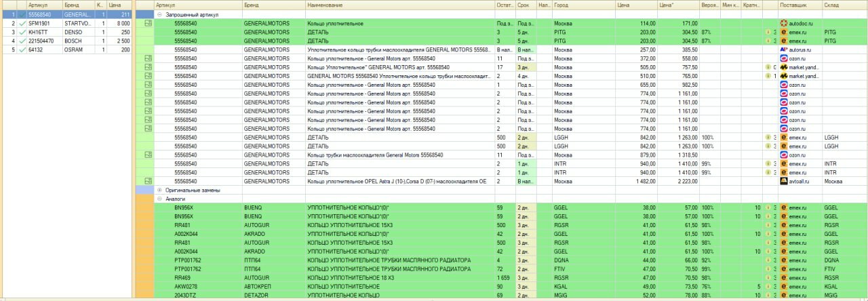
Task: Click the Склад column header
Action: [844, 5]
